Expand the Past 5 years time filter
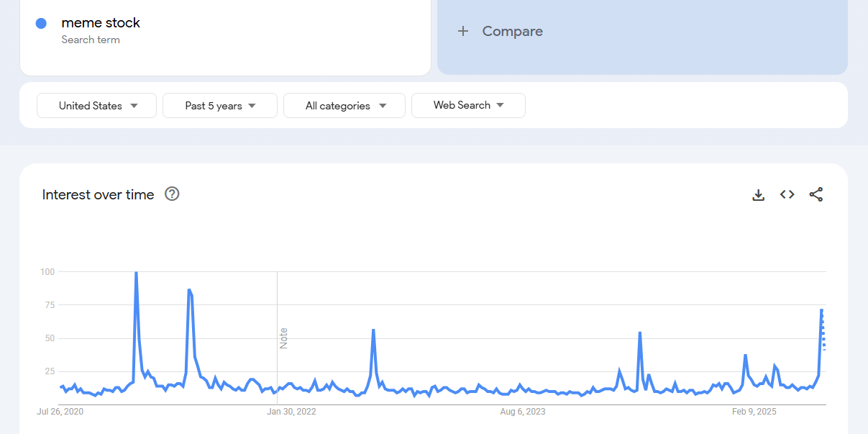Screen dimensions: 868x434 click(220, 105)
